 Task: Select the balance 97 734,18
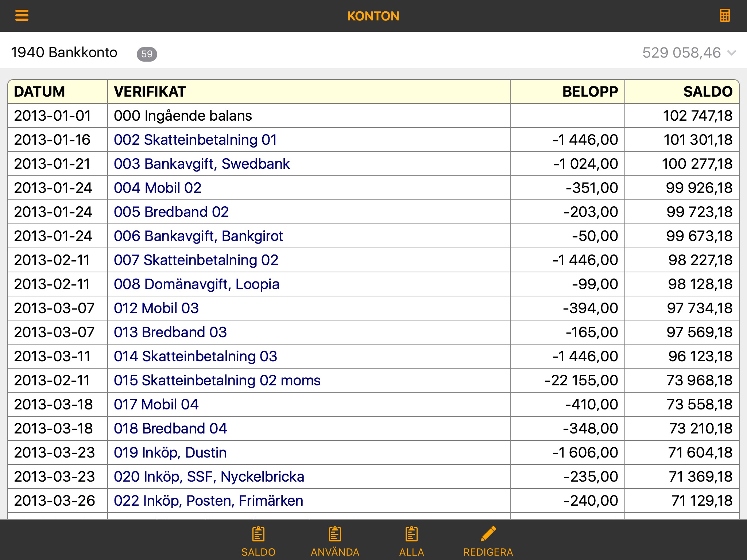700,308
